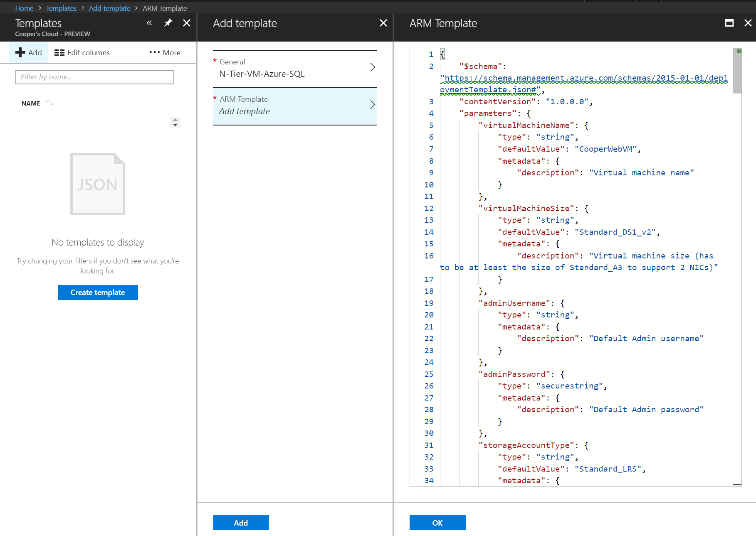Collapse the Templates blade with double chevron

pyautogui.click(x=149, y=23)
